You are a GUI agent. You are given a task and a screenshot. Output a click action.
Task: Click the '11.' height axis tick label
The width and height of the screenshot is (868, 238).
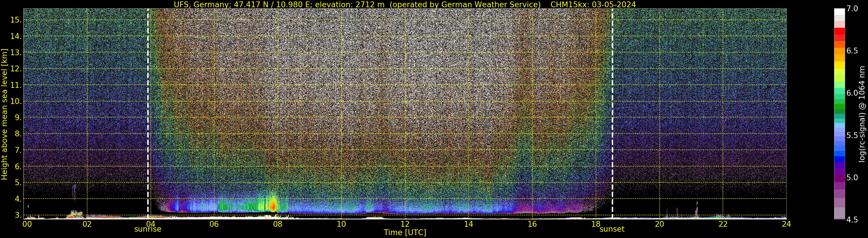[x=16, y=85]
